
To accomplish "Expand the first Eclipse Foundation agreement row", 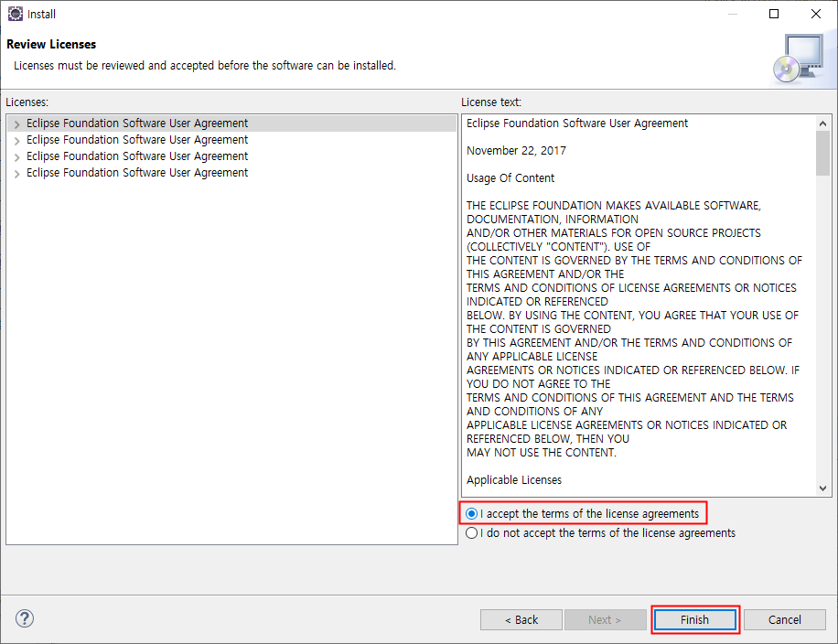I will pyautogui.click(x=17, y=124).
